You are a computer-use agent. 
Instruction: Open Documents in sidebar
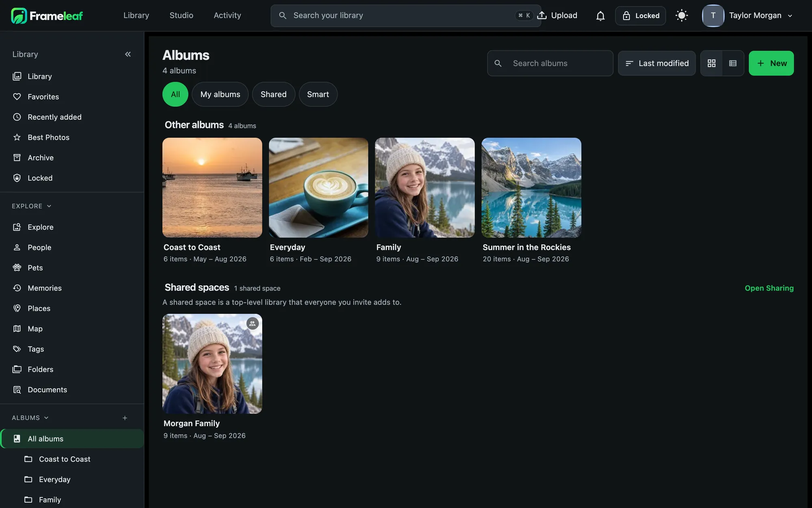[72, 390]
